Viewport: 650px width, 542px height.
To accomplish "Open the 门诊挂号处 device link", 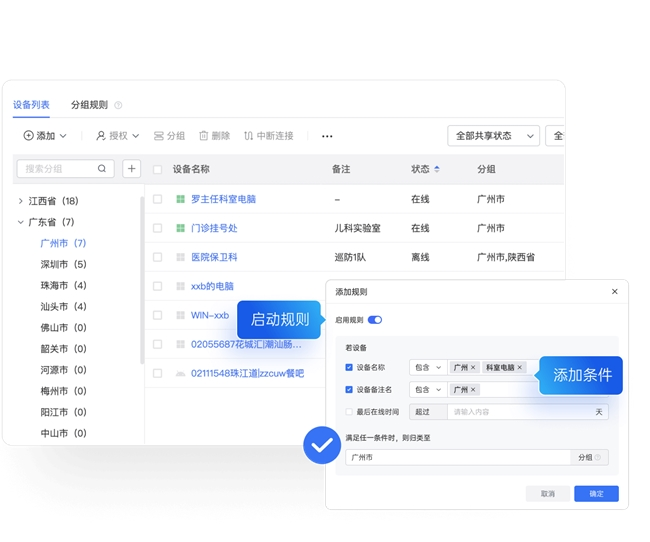I will click(214, 228).
